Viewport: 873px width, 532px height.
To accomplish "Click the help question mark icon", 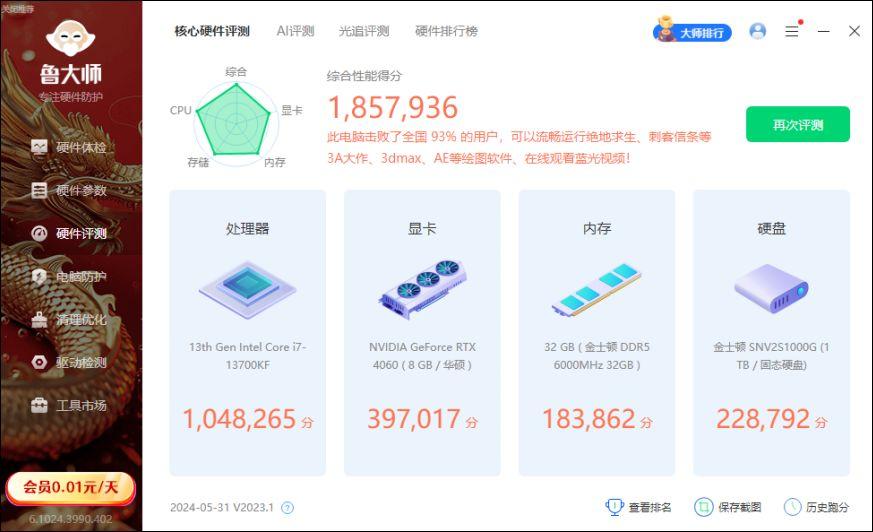I will point(287,508).
